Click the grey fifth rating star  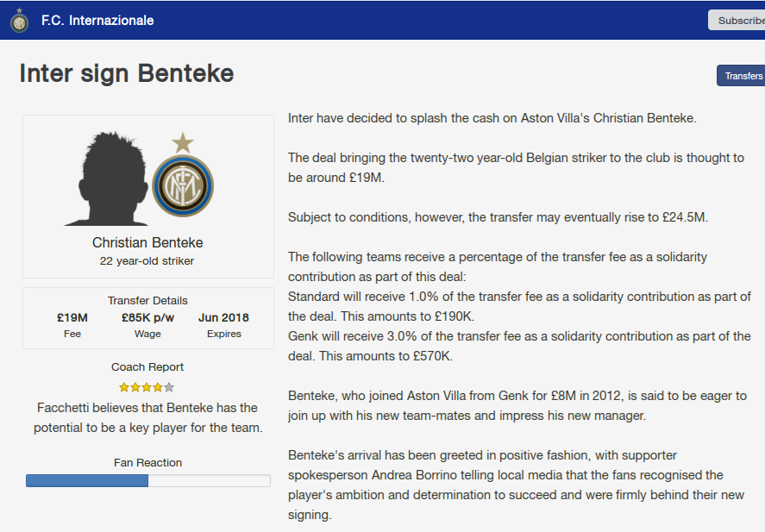pos(169,388)
